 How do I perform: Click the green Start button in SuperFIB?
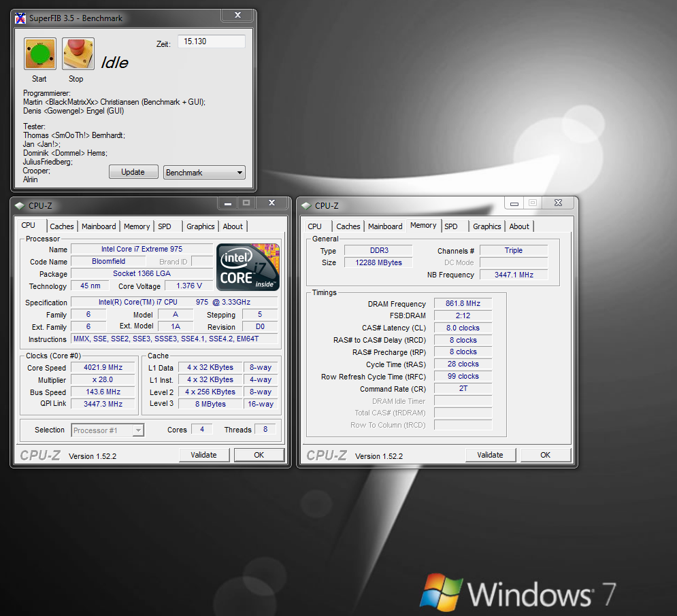point(40,54)
